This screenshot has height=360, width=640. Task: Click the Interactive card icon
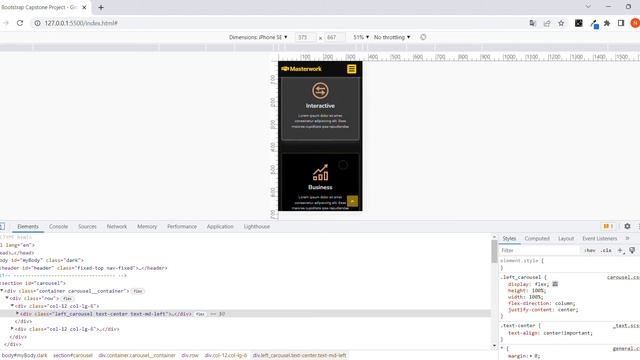320,91
